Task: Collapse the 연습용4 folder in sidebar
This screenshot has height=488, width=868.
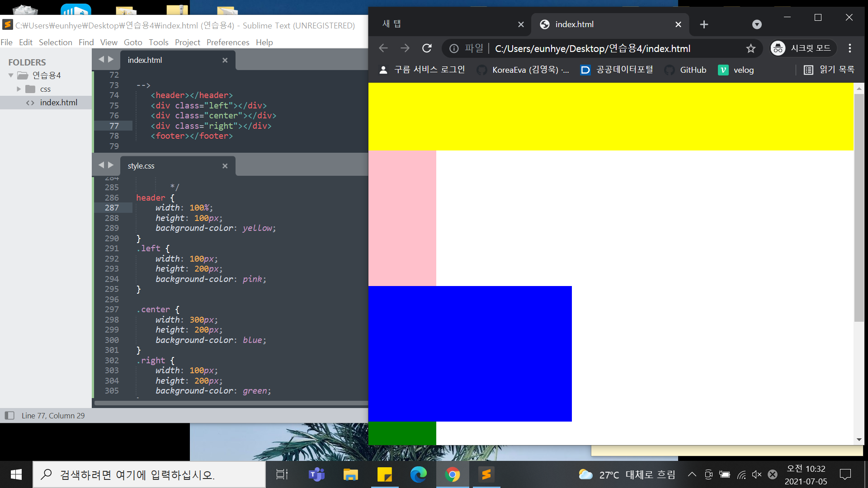Action: coord(11,75)
